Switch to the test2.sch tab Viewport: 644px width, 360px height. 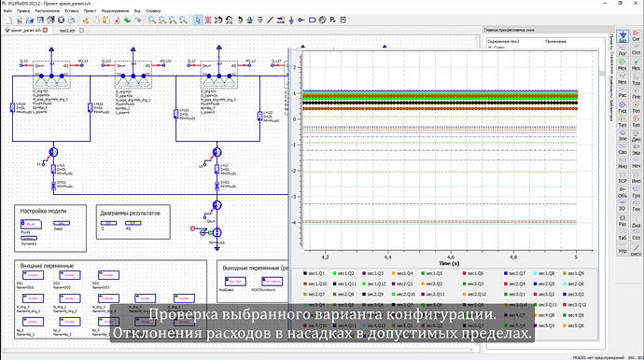[67, 31]
